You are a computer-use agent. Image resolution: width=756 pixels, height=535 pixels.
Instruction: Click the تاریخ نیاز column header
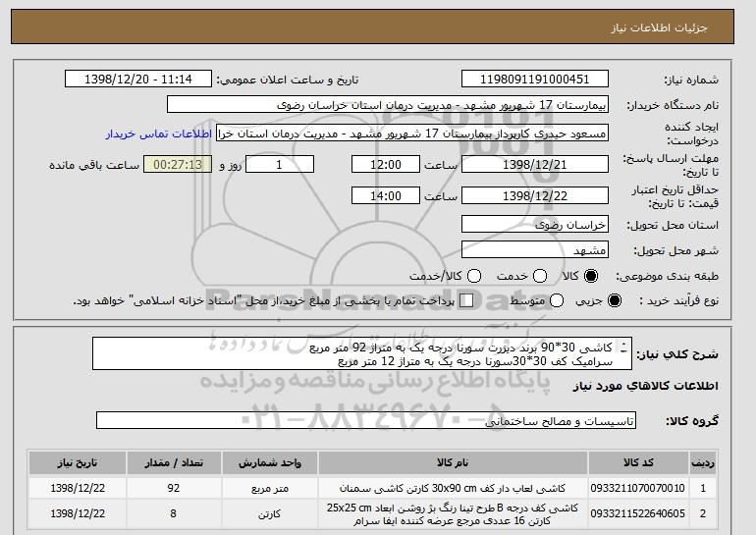pos(78,462)
